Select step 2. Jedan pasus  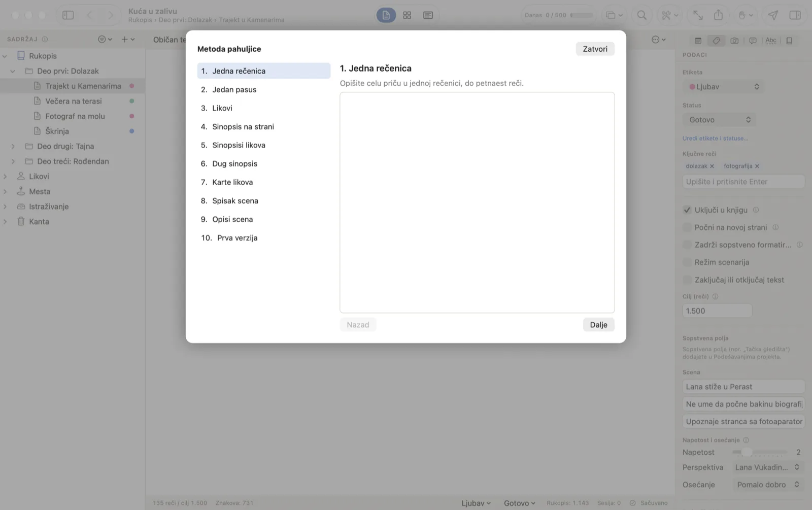click(263, 89)
